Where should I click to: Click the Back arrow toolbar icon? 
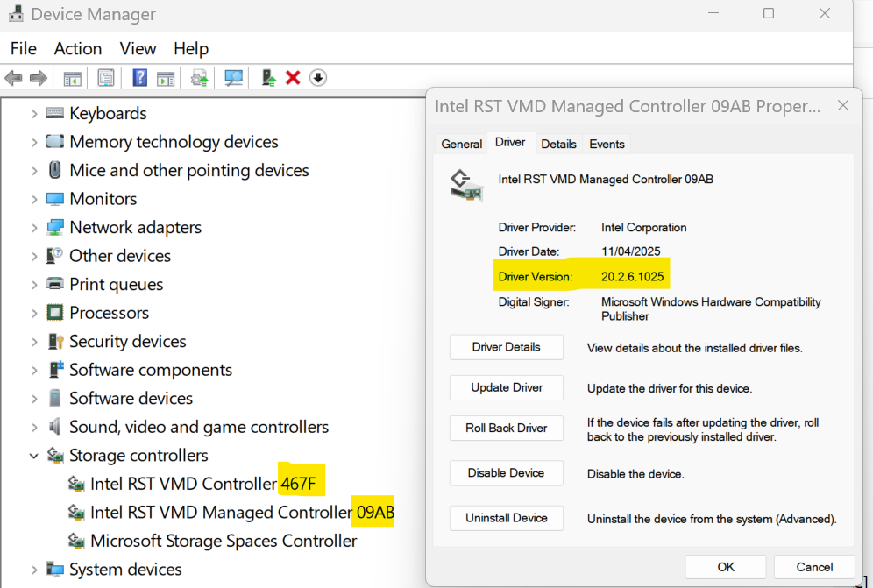point(13,78)
